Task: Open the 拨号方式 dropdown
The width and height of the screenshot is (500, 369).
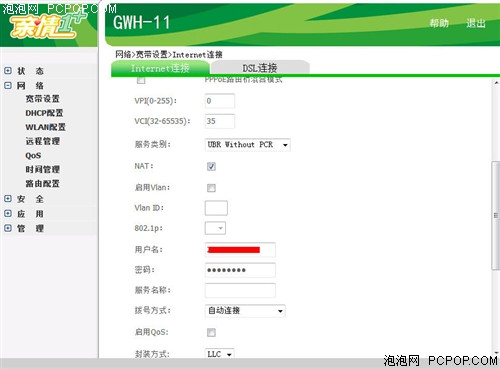Action: point(245,311)
